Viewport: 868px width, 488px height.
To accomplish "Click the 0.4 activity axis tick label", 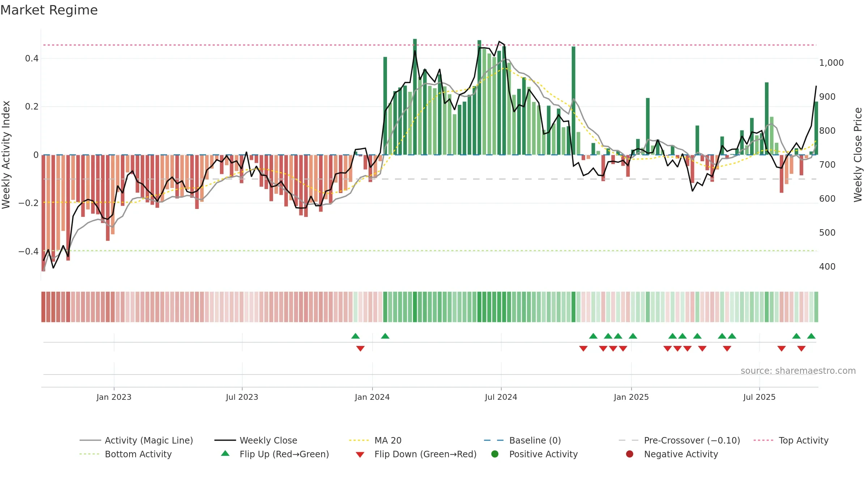I will 32,58.
